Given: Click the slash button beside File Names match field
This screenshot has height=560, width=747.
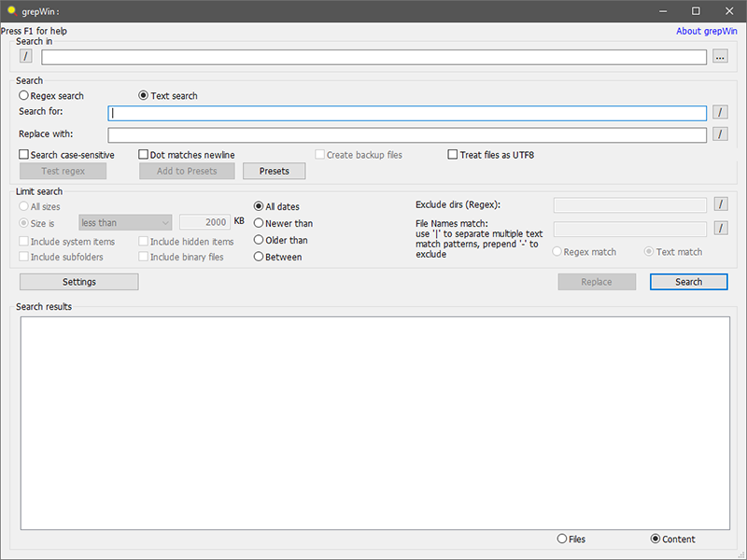Looking at the screenshot, I should (720, 228).
